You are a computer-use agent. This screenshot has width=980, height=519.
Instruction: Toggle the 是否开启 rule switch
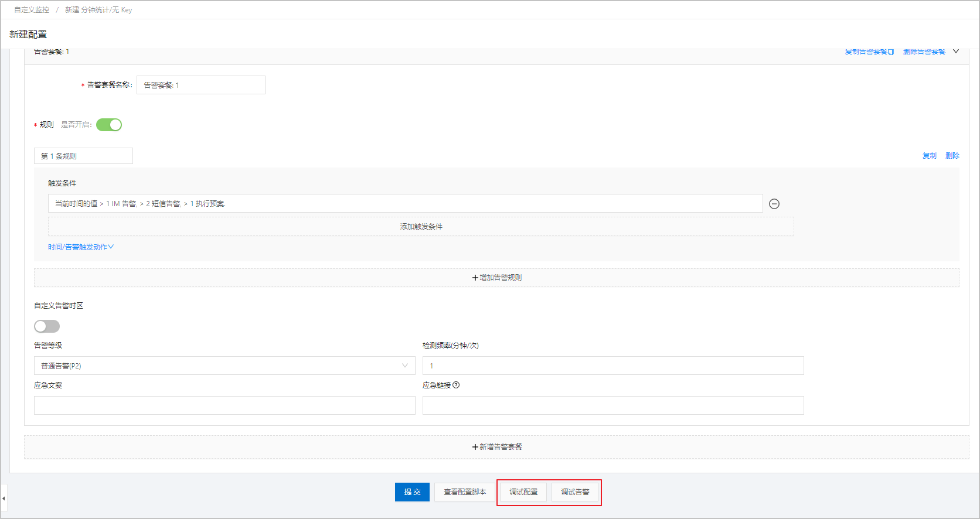coord(109,125)
